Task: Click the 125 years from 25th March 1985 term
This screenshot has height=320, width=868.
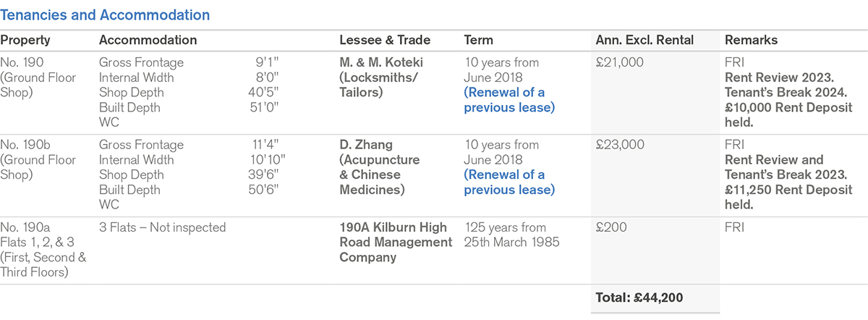Action: click(x=511, y=235)
